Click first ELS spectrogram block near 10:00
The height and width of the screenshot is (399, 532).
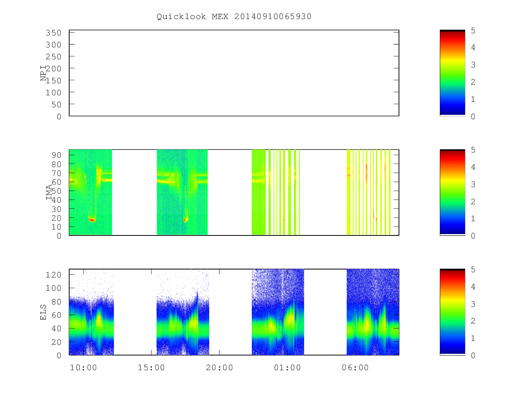92,312
